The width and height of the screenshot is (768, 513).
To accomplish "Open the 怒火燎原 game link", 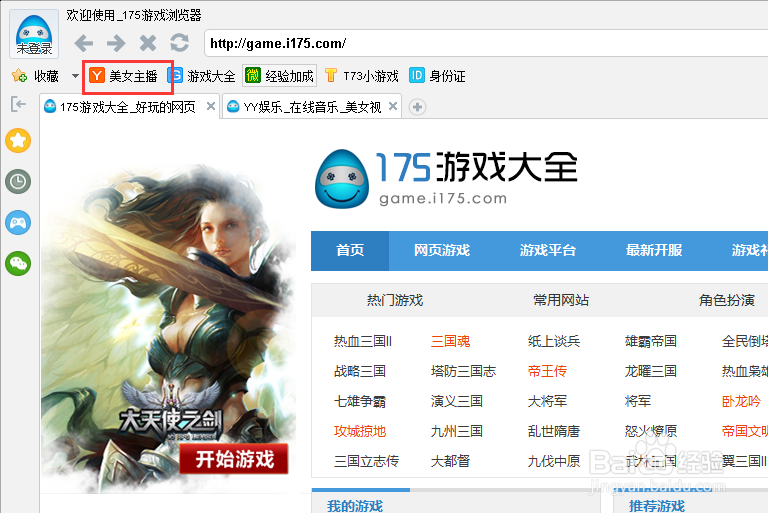I will point(651,431).
